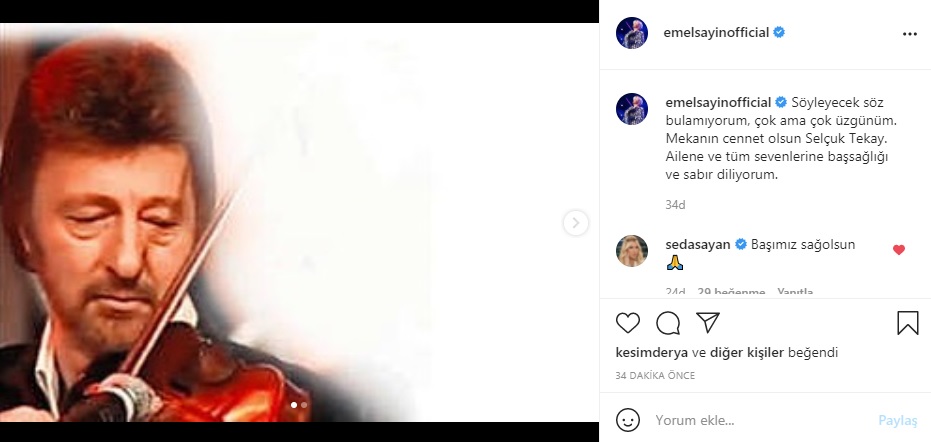Click Paylaş to post comment
The width and height of the screenshot is (931, 442).
pyautogui.click(x=898, y=421)
